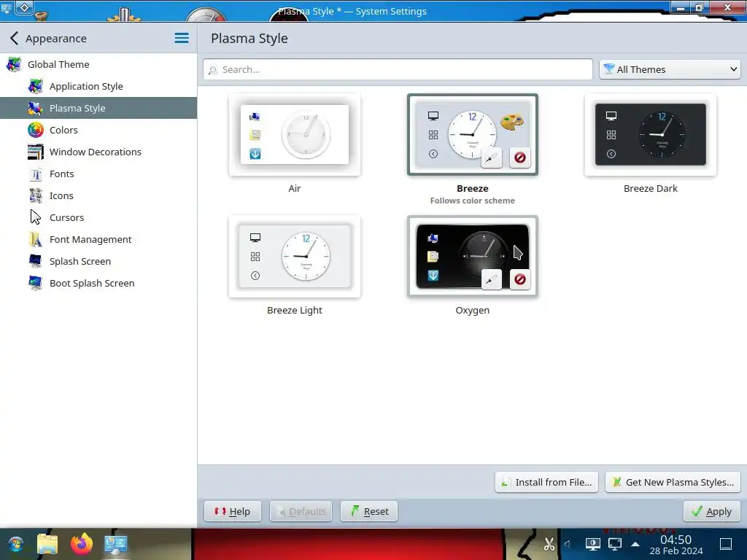747x560 pixels.
Task: Focus the Search themes field
Action: (398, 69)
